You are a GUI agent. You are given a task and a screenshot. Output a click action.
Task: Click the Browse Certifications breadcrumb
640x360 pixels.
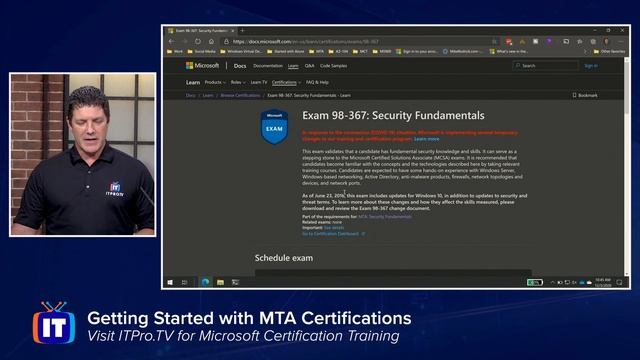(240, 96)
